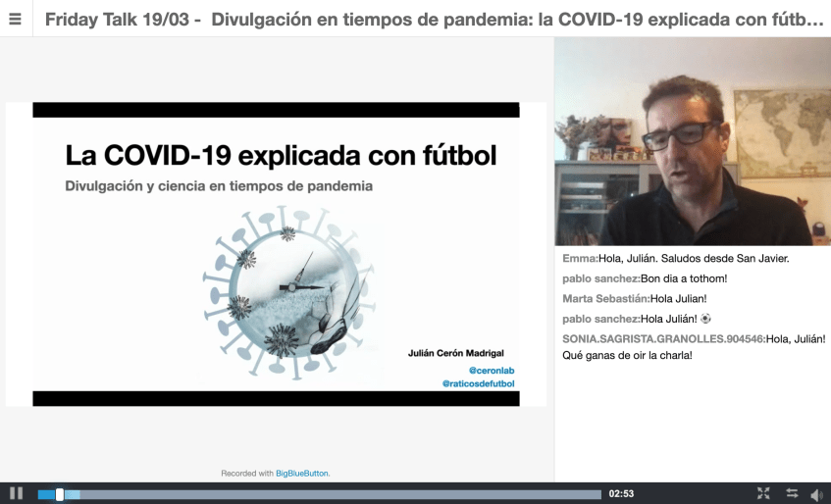This screenshot has width=831, height=504.
Task: Select pablo sanchez's 'Bon dia a tothom!' message
Action: (645, 278)
